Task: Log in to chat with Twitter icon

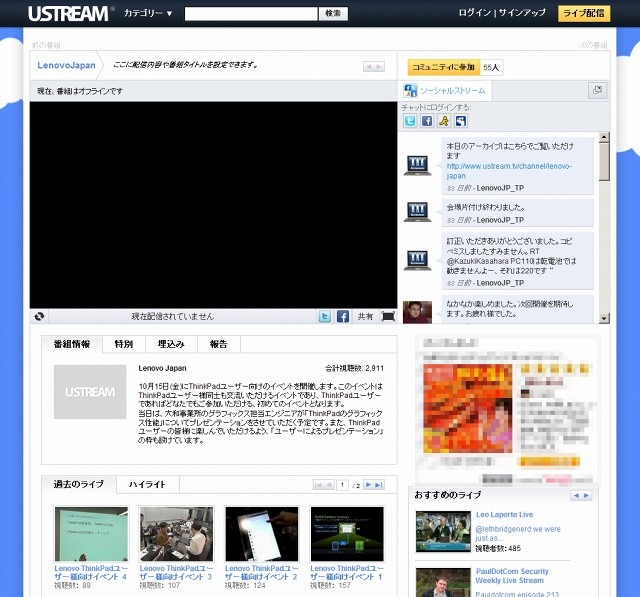Action: (x=410, y=121)
